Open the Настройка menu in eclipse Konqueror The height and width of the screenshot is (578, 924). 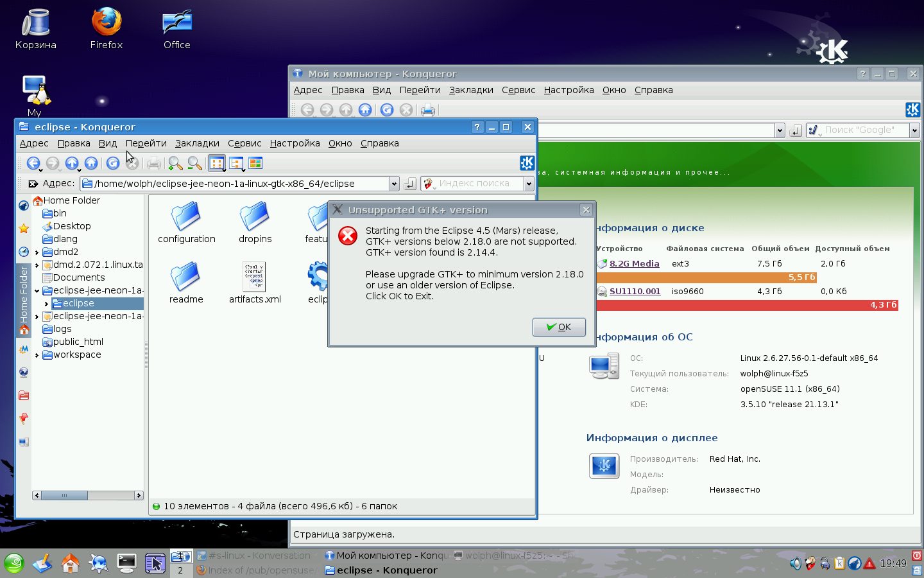(x=295, y=143)
